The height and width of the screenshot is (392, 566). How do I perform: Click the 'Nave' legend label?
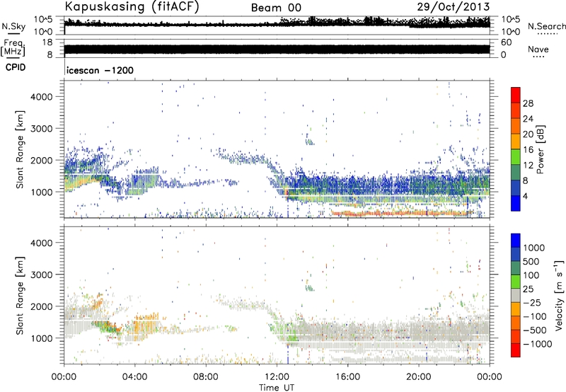tap(538, 49)
